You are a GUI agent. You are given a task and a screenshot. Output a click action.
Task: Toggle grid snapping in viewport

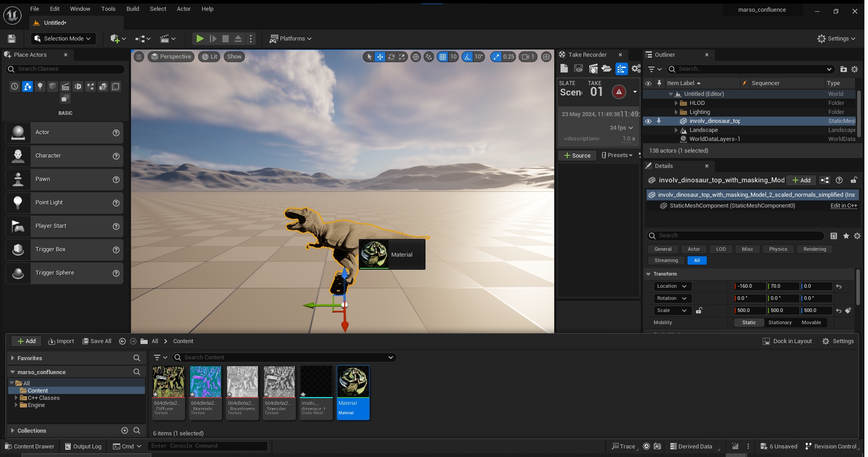click(x=443, y=57)
